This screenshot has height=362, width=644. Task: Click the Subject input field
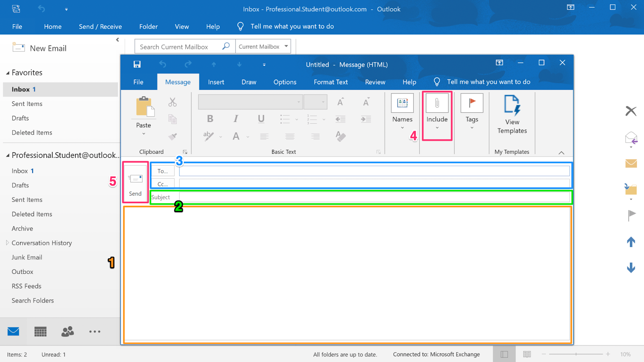click(374, 197)
